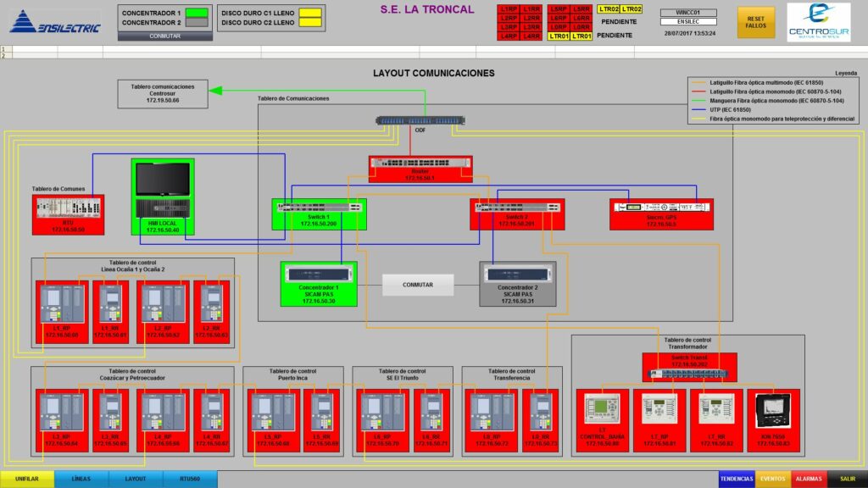Click the yellow Disco Duro C1 Lleno indicator
The image size is (868, 488).
pyautogui.click(x=309, y=13)
